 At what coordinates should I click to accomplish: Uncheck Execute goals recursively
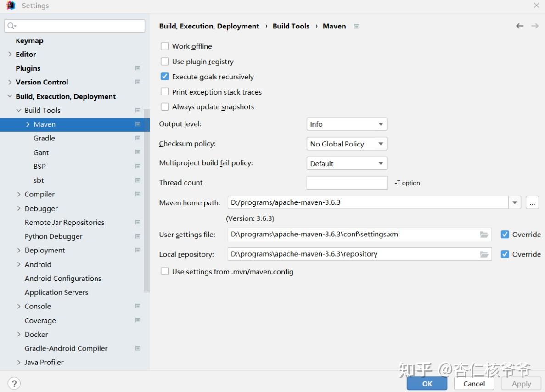pyautogui.click(x=165, y=77)
